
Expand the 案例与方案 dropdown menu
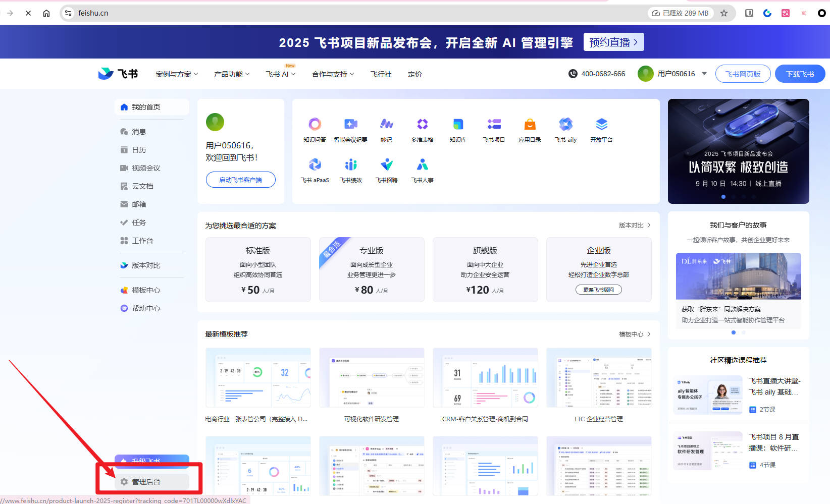click(177, 74)
